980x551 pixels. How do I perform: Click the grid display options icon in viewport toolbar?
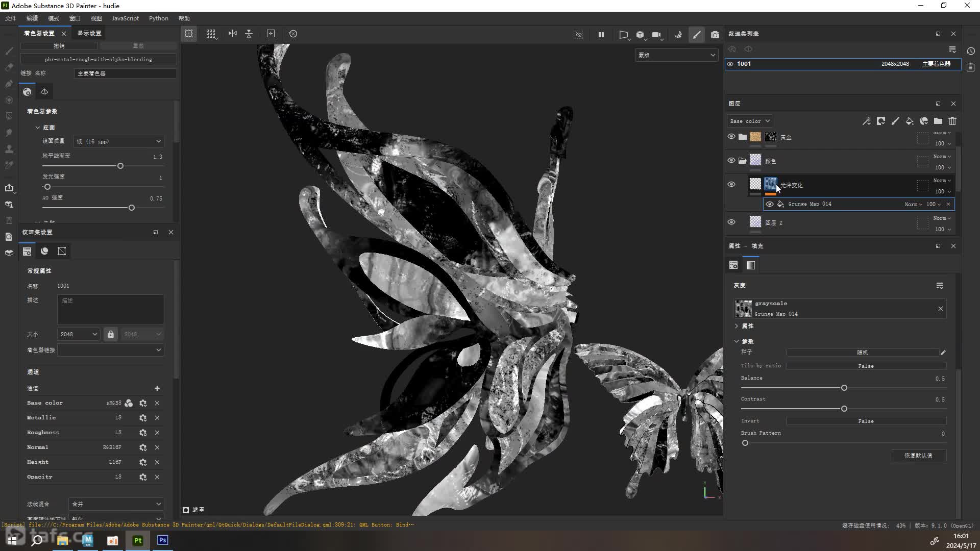(211, 34)
